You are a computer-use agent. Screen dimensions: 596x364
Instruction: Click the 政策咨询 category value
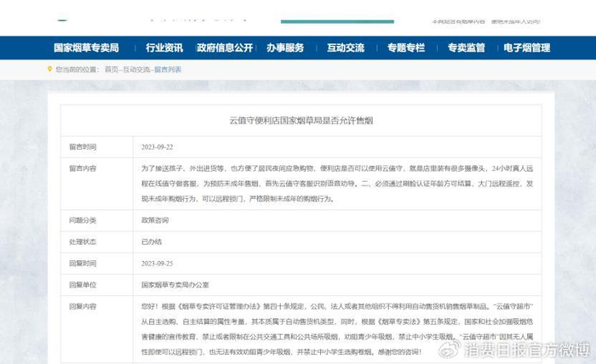tap(155, 220)
